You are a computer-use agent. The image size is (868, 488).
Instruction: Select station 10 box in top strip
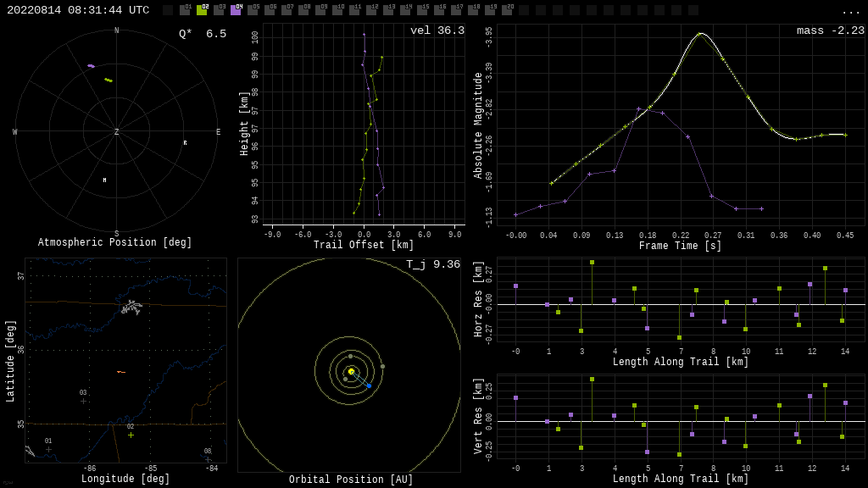[337, 10]
